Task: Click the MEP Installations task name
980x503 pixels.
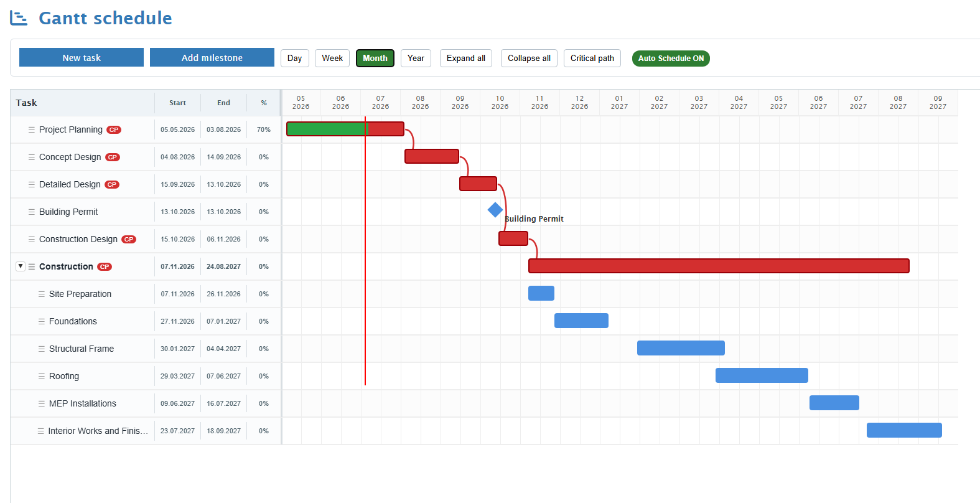Action: point(83,403)
